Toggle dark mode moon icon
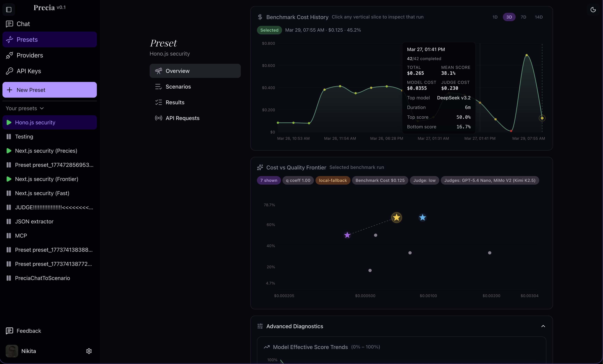Viewport: 603px width, 364px height. [x=593, y=10]
